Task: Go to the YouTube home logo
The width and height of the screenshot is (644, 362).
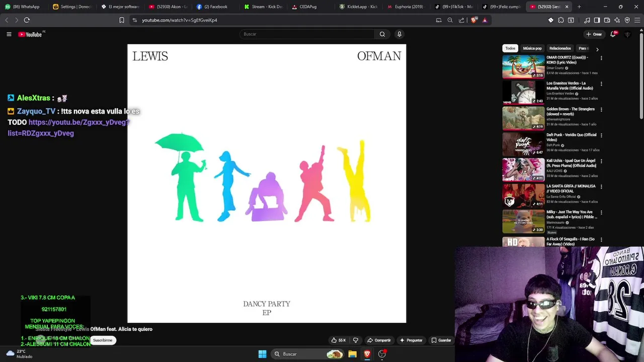Action: pos(31,34)
